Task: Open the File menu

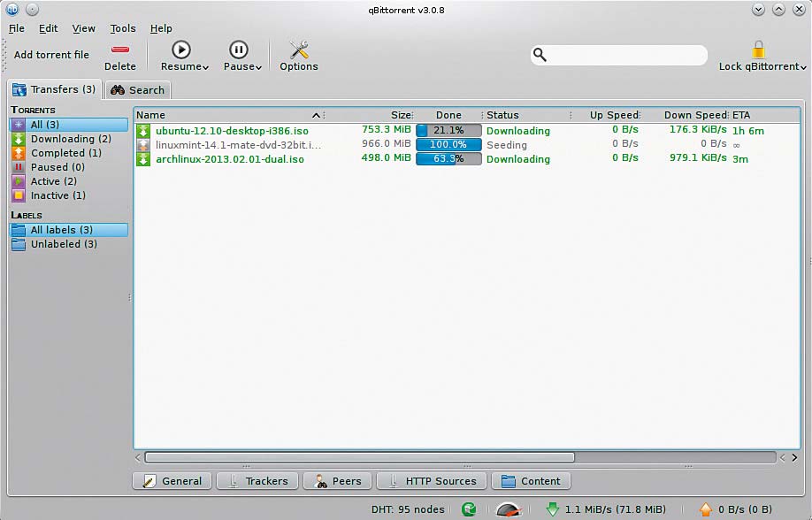Action: (17, 28)
